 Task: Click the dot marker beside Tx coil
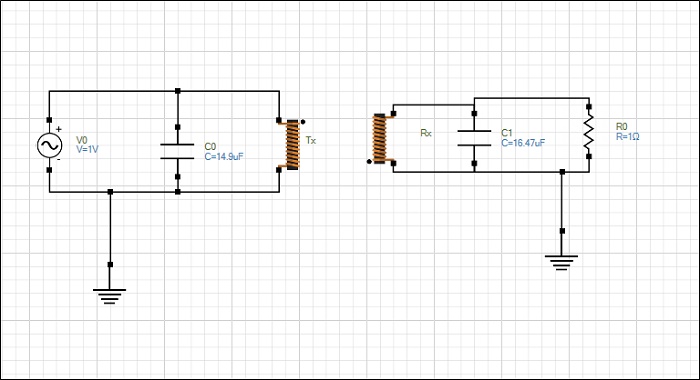[303, 121]
